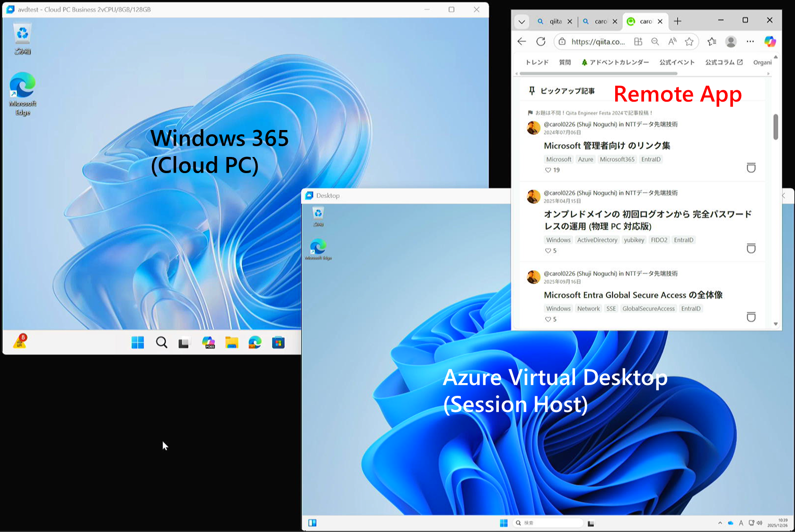Image resolution: width=795 pixels, height=532 pixels.
Task: Switch the IME input mode indicator A
Action: [x=741, y=523]
